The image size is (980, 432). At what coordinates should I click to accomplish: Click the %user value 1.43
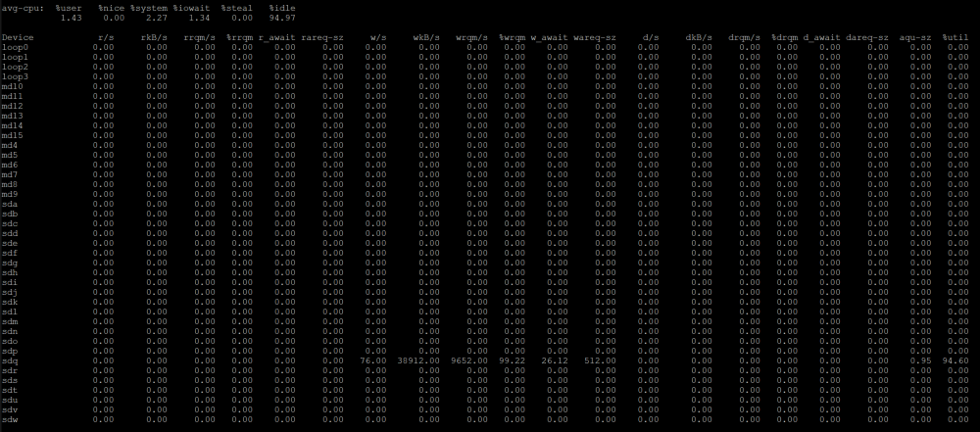coord(71,18)
